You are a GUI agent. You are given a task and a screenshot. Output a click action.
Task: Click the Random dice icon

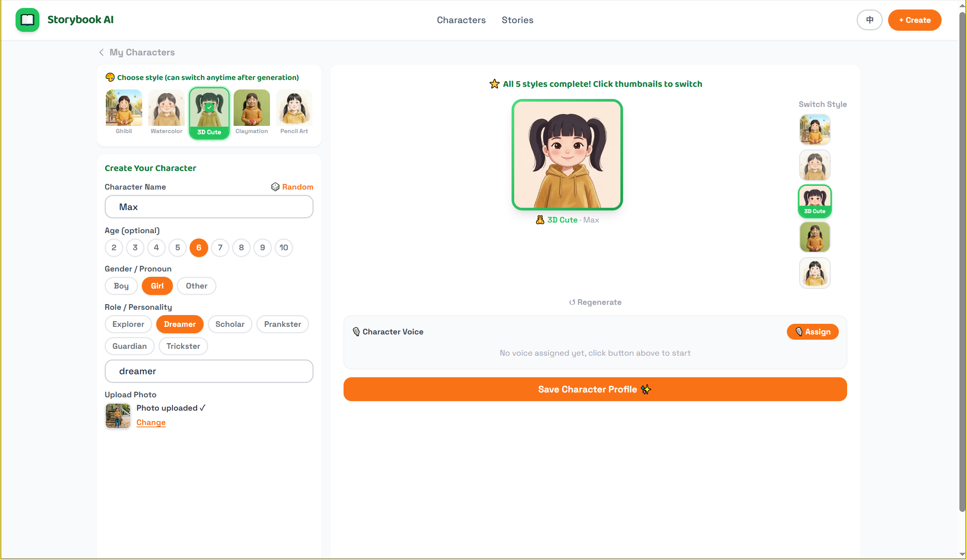[x=275, y=187]
